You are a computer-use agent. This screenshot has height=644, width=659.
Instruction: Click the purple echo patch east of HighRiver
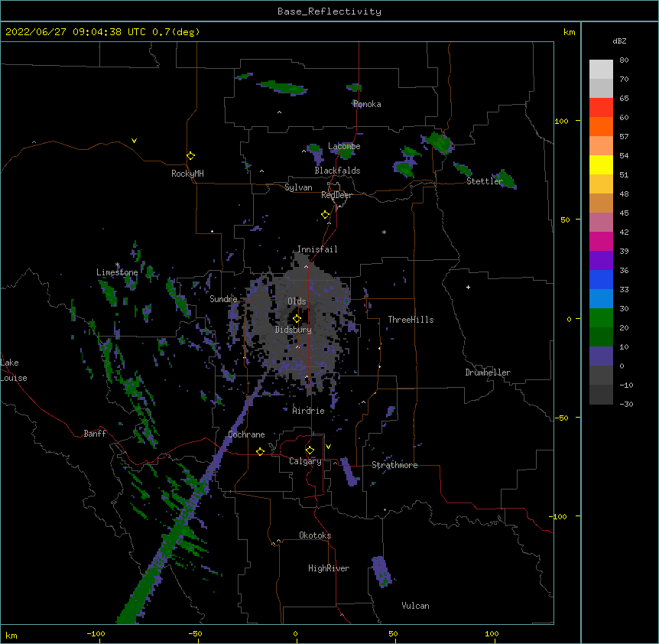tap(381, 571)
